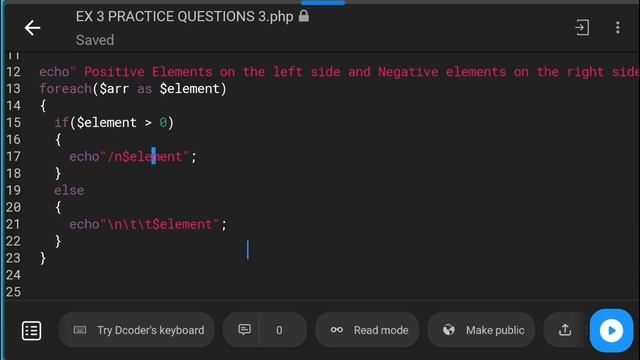Open the comments with count 0

[x=264, y=330]
